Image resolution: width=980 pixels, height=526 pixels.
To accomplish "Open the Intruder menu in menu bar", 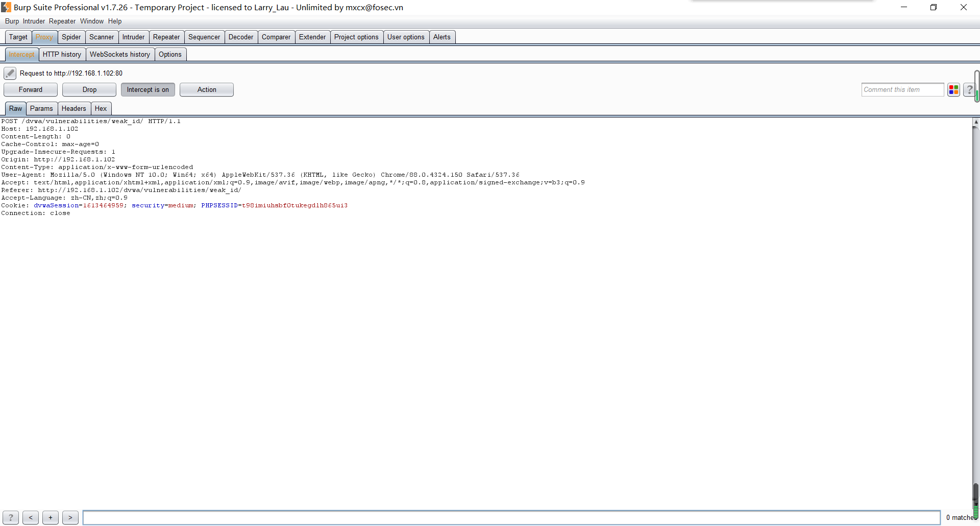I will click(x=34, y=21).
